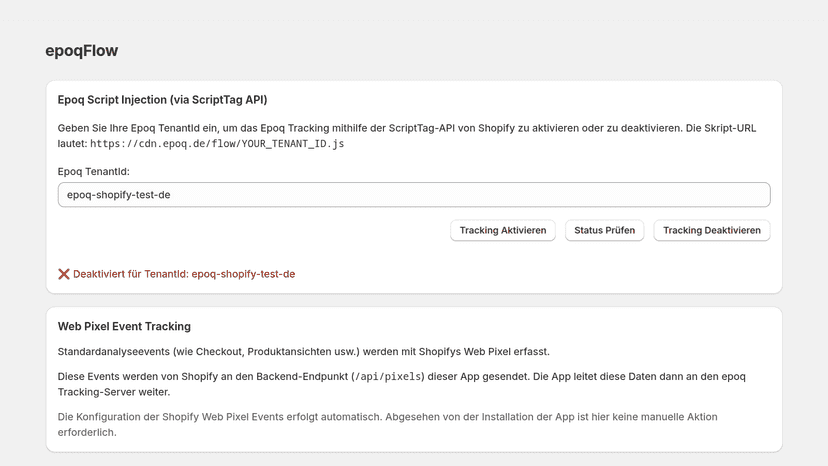
Task: Select the Web Pixel Event Tracking heading
Action: pos(124,327)
